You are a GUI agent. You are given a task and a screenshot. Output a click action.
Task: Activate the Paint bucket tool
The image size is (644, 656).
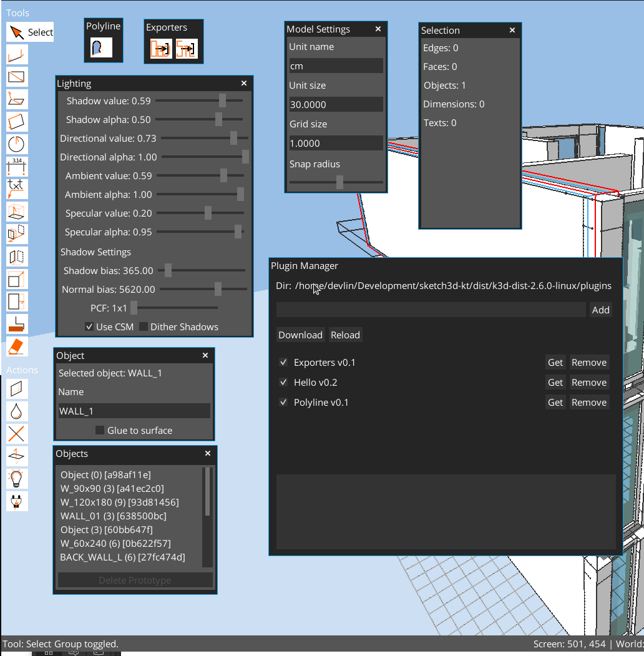17,411
